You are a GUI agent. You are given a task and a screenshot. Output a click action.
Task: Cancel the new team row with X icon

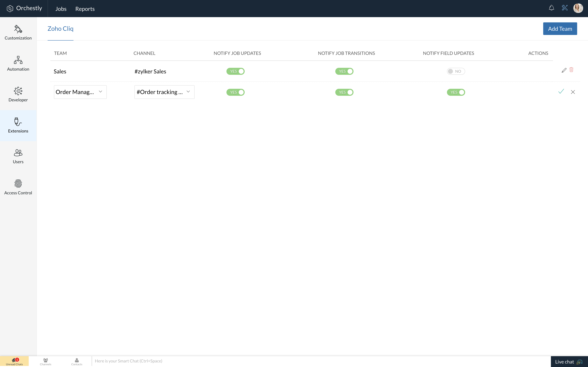573,92
